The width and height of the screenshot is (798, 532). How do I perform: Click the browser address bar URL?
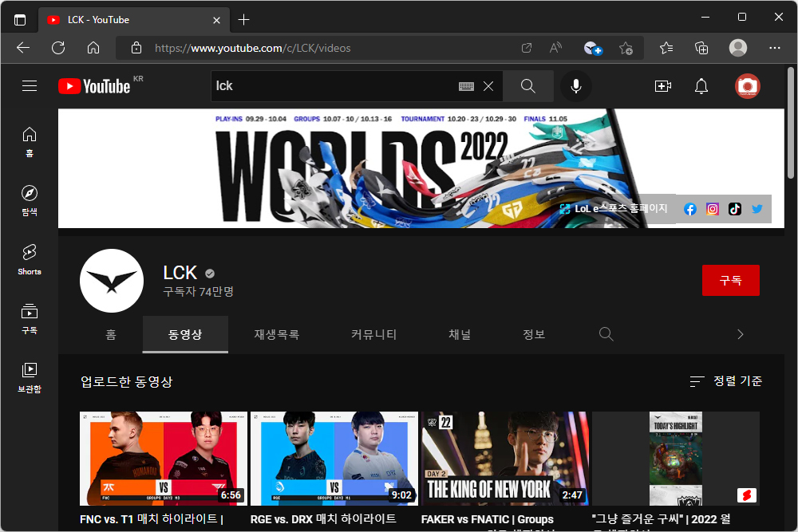(252, 49)
